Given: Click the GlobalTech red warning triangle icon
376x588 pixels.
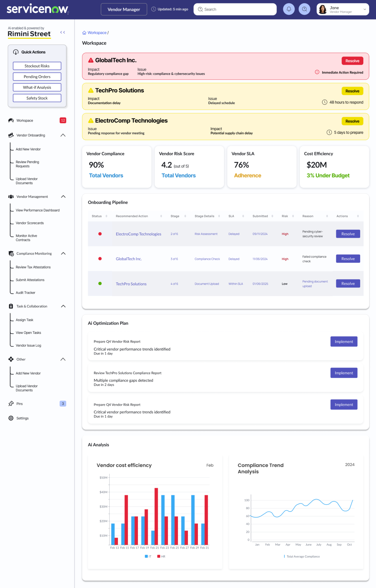Looking at the screenshot, I should click(91, 60).
